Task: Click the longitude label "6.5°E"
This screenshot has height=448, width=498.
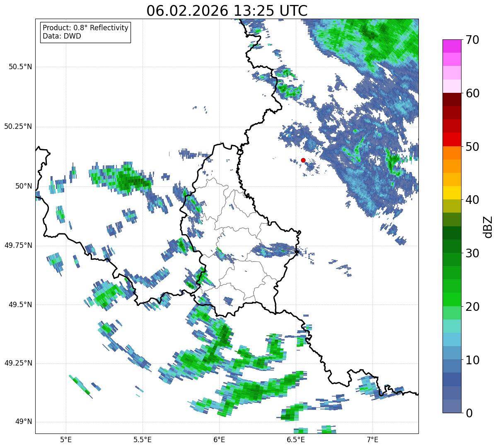Action: (x=296, y=440)
